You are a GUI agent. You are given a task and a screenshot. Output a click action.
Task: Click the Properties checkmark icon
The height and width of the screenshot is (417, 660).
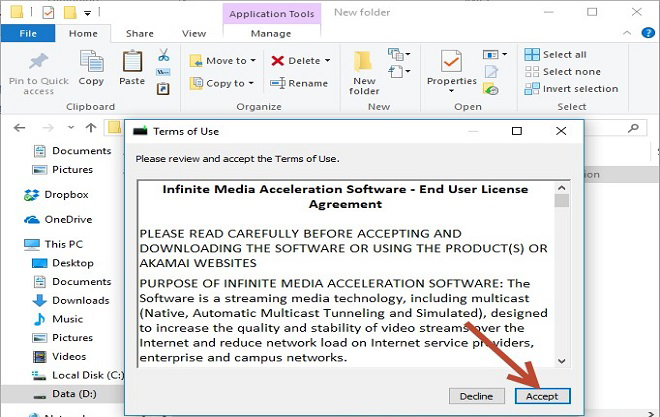click(x=451, y=61)
